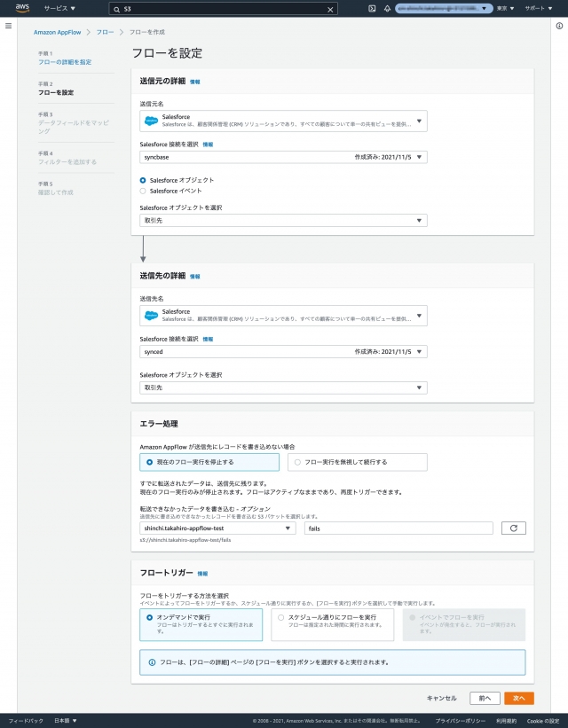The image size is (568, 728).
Task: Select Salesforce イベント radio button
Action: (143, 191)
